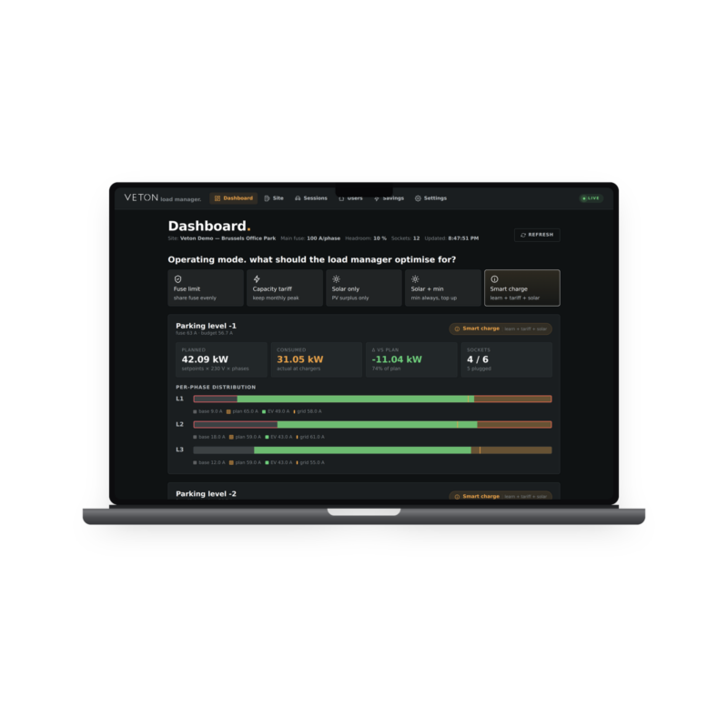Image resolution: width=728 pixels, height=728 pixels.
Task: Click the 5 plugged text under Sockets
Action: point(479,369)
